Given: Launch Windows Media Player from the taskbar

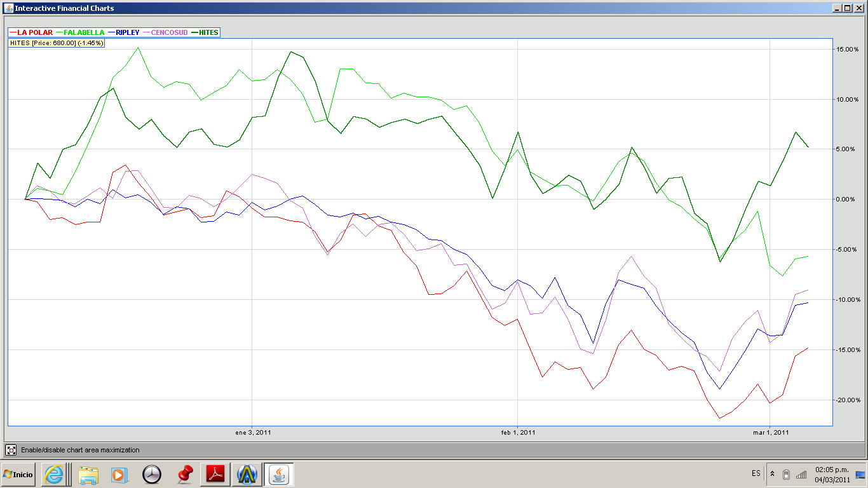Looking at the screenshot, I should 119,474.
